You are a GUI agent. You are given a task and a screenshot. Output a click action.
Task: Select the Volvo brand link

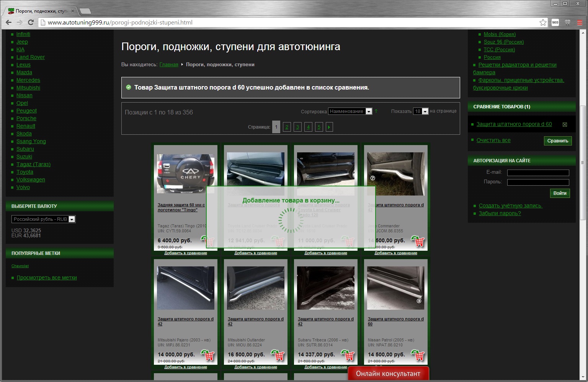[23, 187]
